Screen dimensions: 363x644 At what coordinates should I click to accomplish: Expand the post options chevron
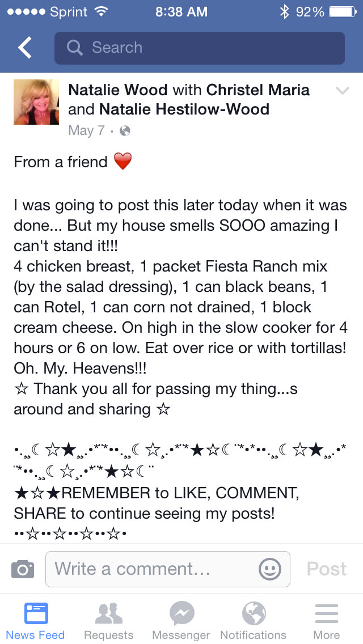pyautogui.click(x=342, y=91)
